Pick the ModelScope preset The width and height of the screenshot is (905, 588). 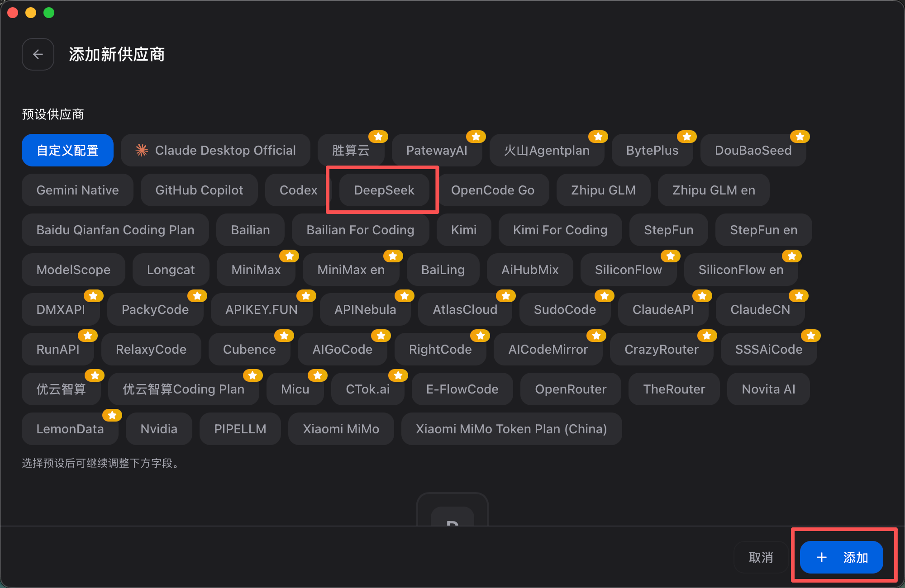click(73, 270)
